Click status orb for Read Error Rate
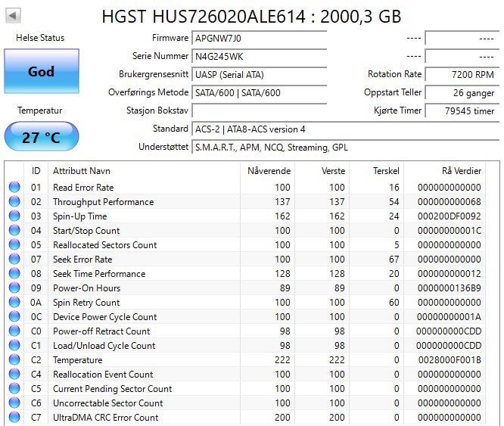Viewport: 504px width, 426px height. (14, 187)
